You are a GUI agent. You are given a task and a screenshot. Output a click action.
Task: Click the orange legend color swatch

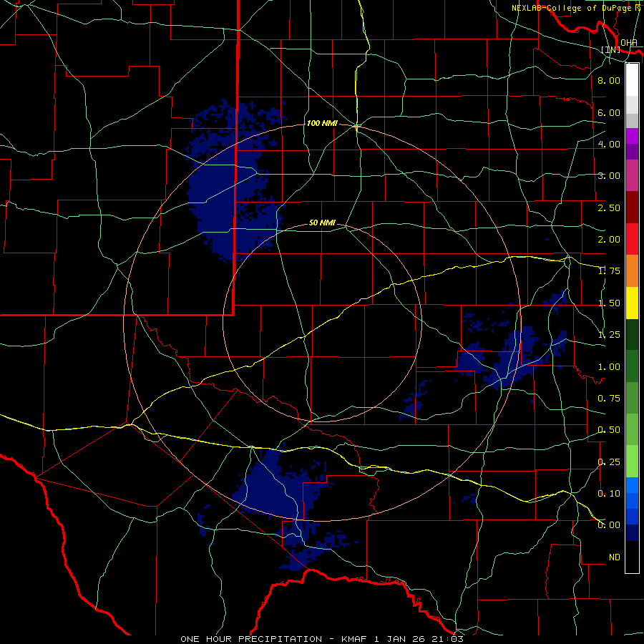point(632,270)
